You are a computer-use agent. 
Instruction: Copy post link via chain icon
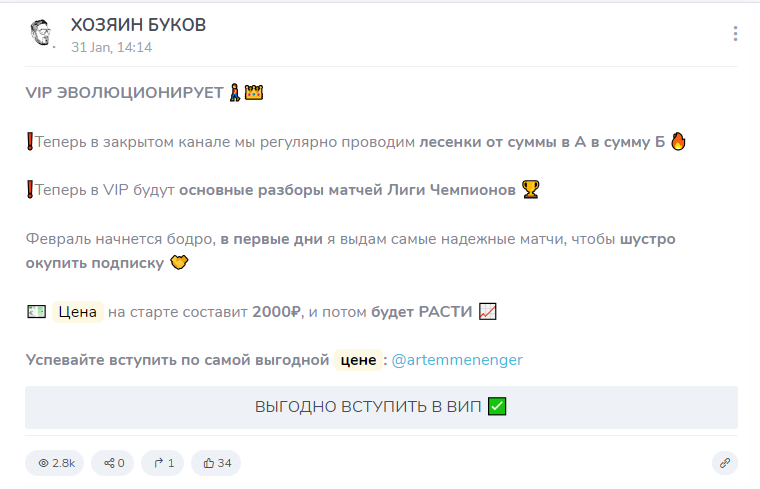pos(724,463)
